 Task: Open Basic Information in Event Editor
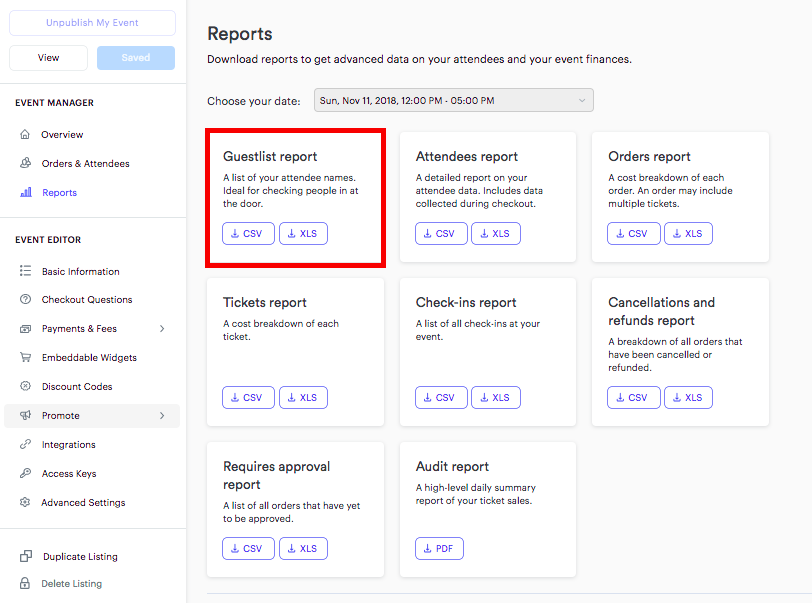click(x=81, y=271)
